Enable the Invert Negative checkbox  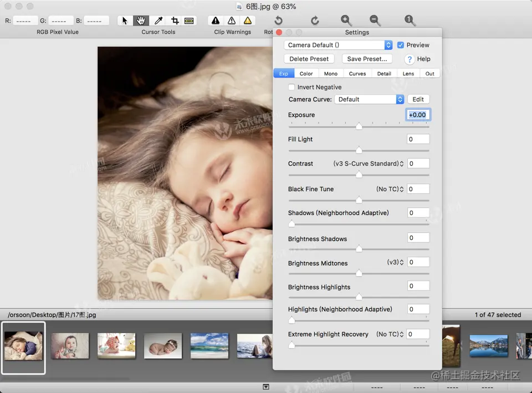291,87
